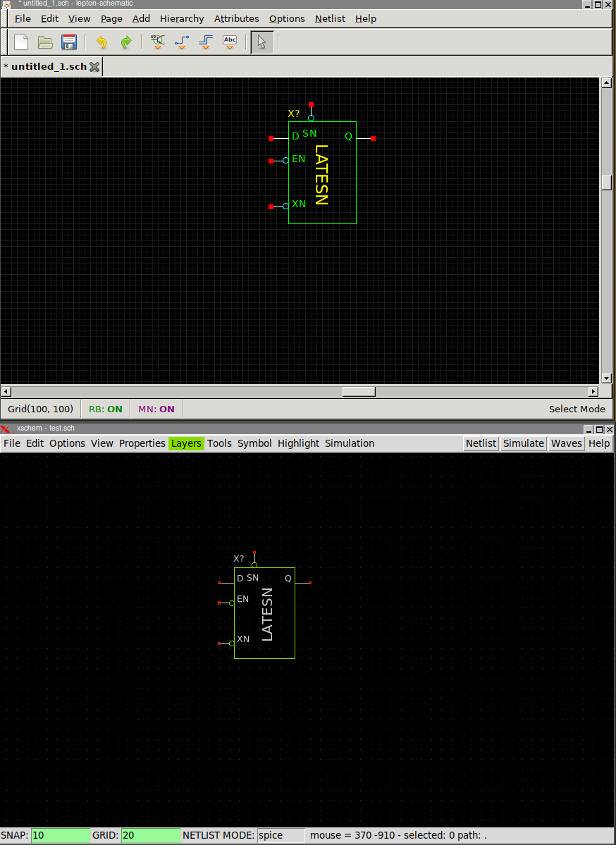Open a schematic with the folder icon
Viewport: 616px width, 845px height.
(x=45, y=42)
